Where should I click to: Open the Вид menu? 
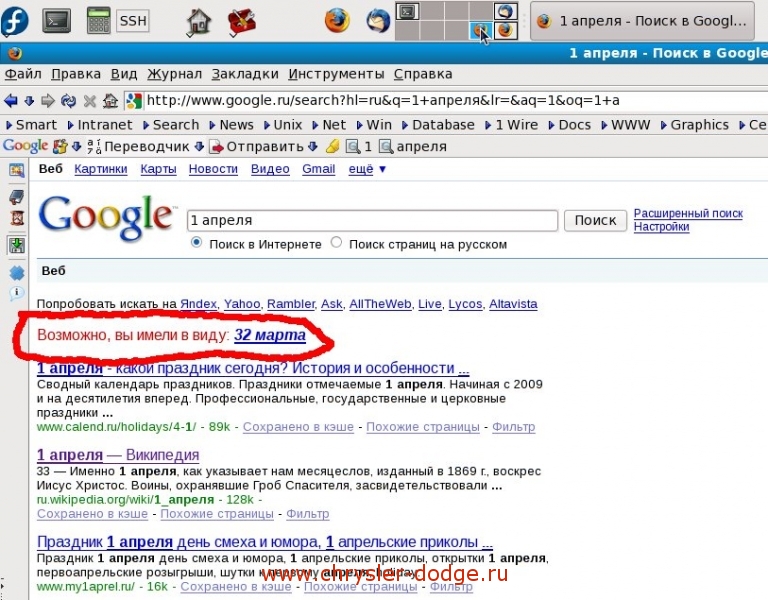point(123,74)
